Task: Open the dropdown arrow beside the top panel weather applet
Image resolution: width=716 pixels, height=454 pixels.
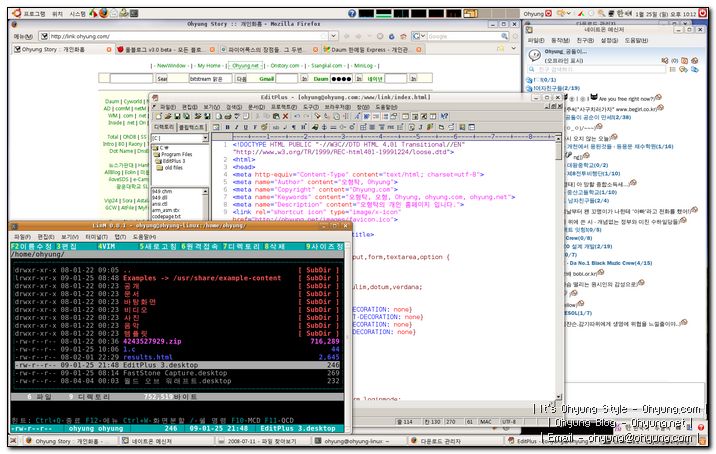Action: (x=569, y=14)
